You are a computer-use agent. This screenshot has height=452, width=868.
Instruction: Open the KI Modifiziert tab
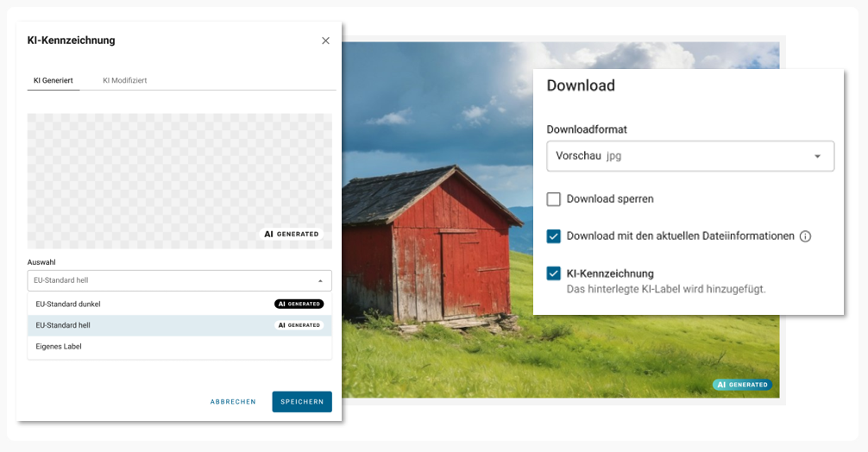pyautogui.click(x=124, y=80)
